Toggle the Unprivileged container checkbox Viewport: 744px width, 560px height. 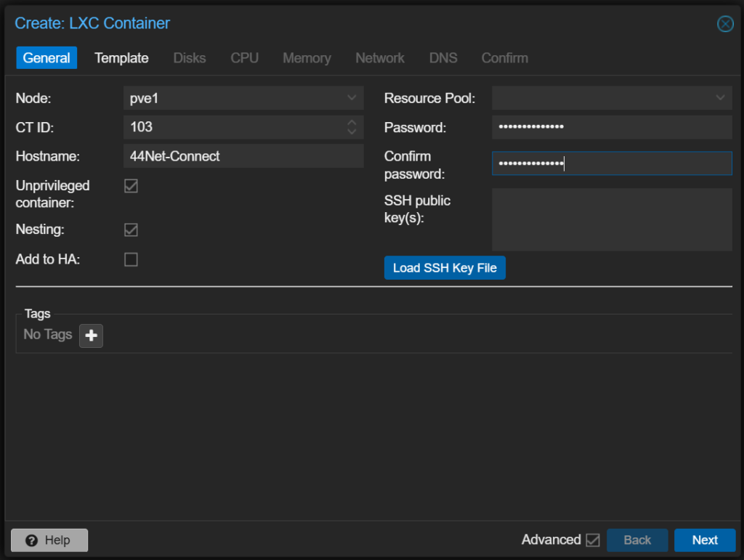[131, 186]
